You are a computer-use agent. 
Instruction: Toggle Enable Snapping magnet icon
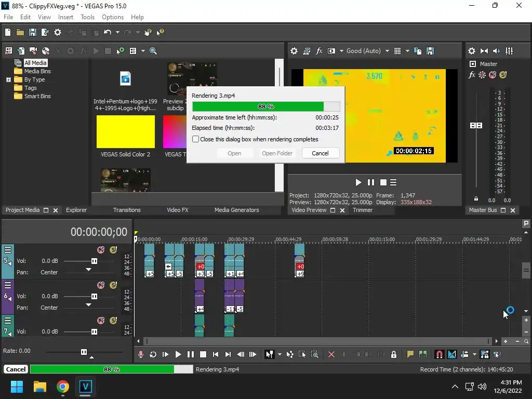[439, 354]
